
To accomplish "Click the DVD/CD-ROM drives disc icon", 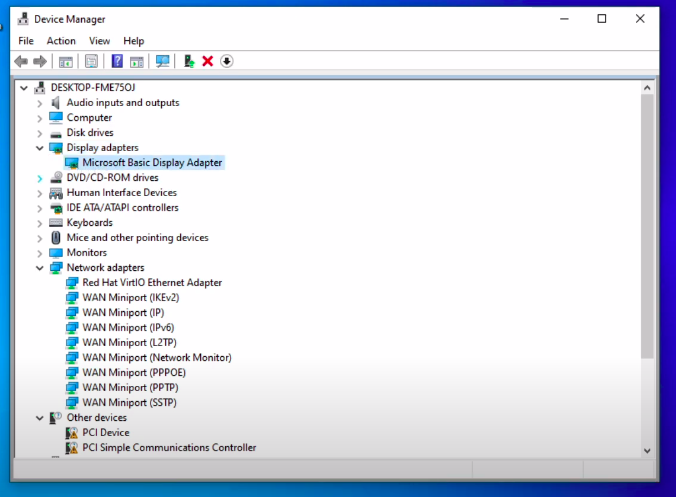I will click(56, 178).
